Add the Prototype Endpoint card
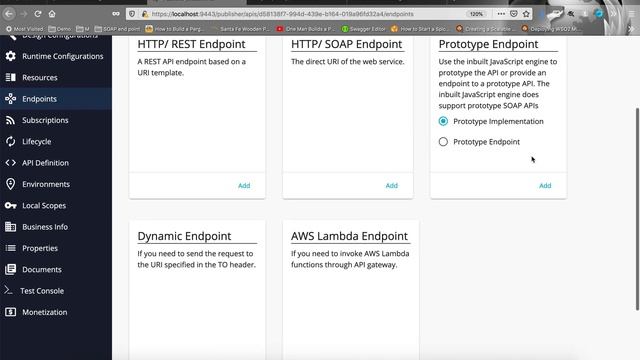Image resolution: width=640 pixels, height=360 pixels. pyautogui.click(x=545, y=186)
